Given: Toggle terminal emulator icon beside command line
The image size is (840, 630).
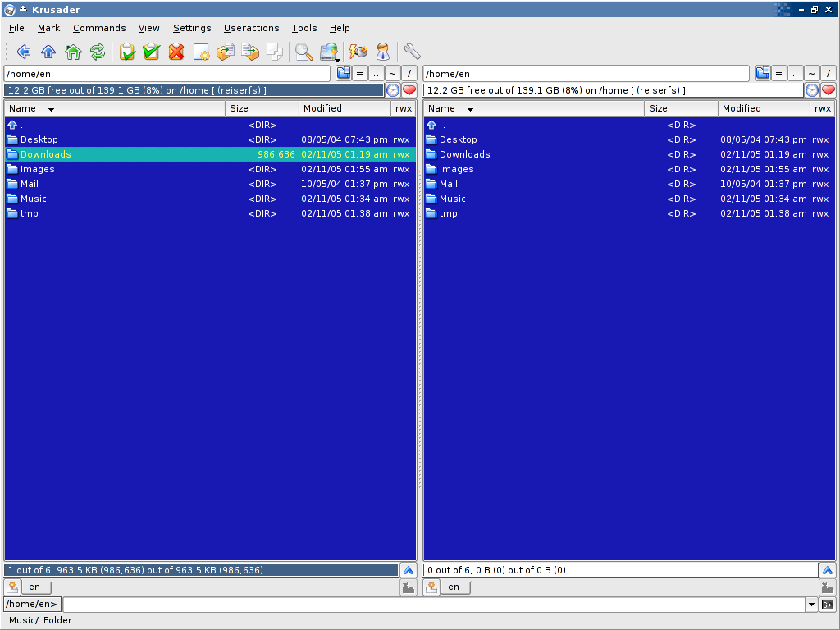Looking at the screenshot, I should click(828, 605).
